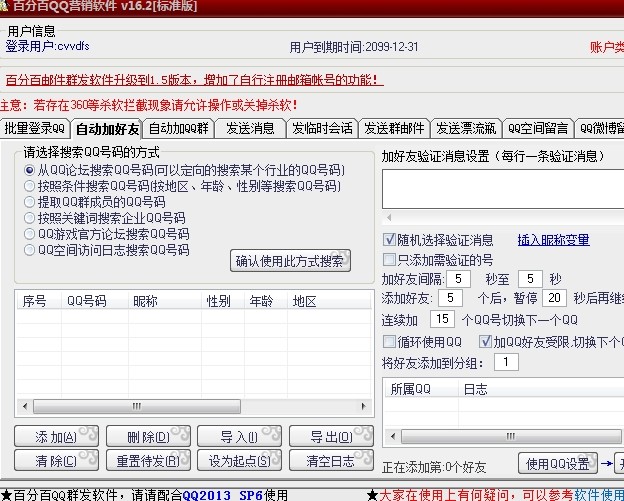Click the 连续加 field showing 15

point(442,319)
